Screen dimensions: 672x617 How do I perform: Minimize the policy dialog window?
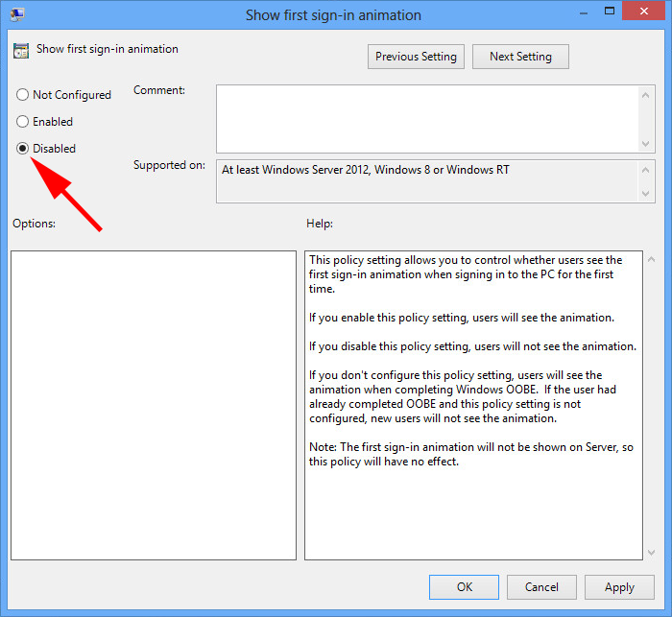(584, 13)
